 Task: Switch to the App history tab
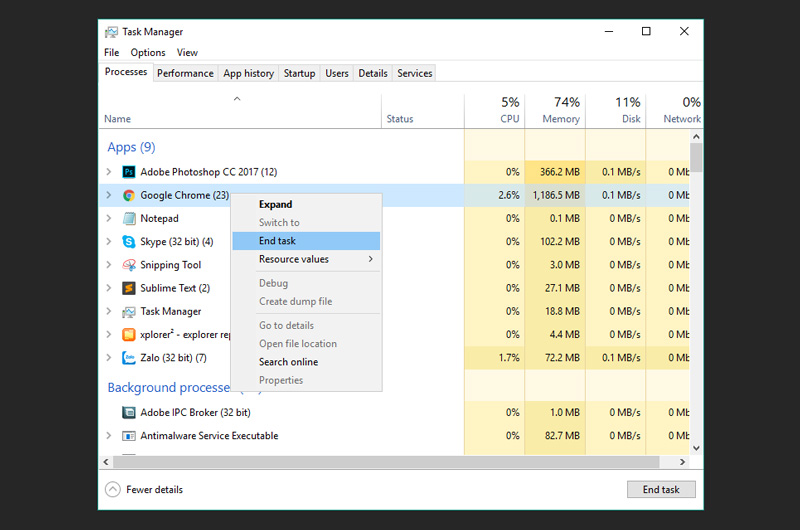point(248,73)
